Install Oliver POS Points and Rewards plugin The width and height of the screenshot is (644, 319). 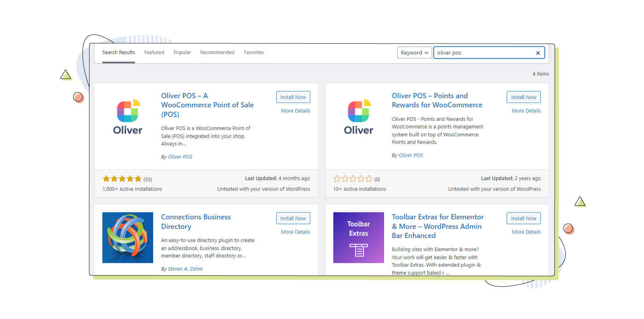(523, 97)
